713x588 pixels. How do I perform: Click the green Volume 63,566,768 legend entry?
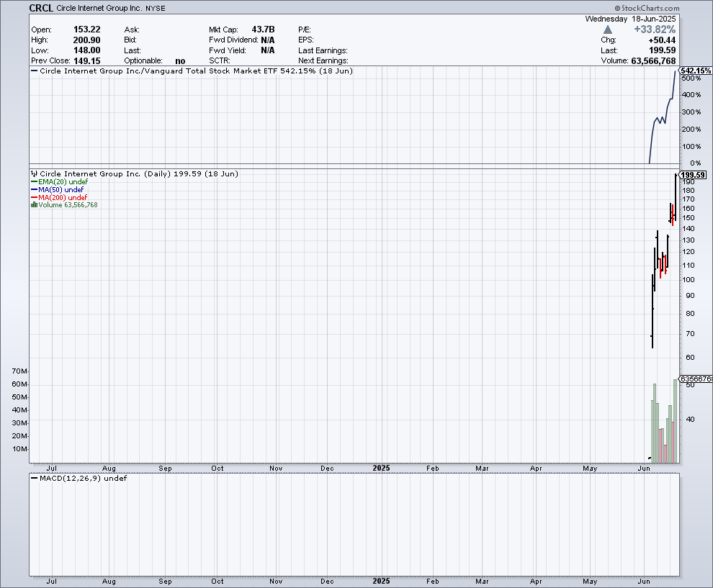64,205
